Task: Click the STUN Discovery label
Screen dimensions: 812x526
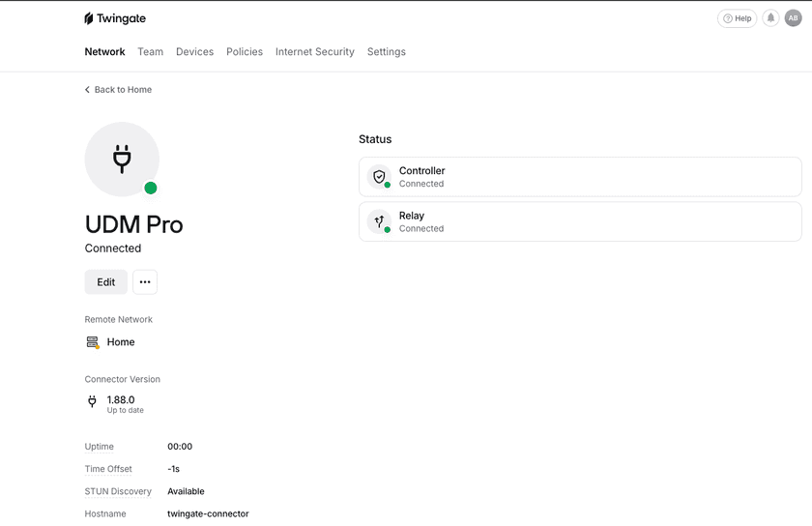Action: (x=118, y=491)
